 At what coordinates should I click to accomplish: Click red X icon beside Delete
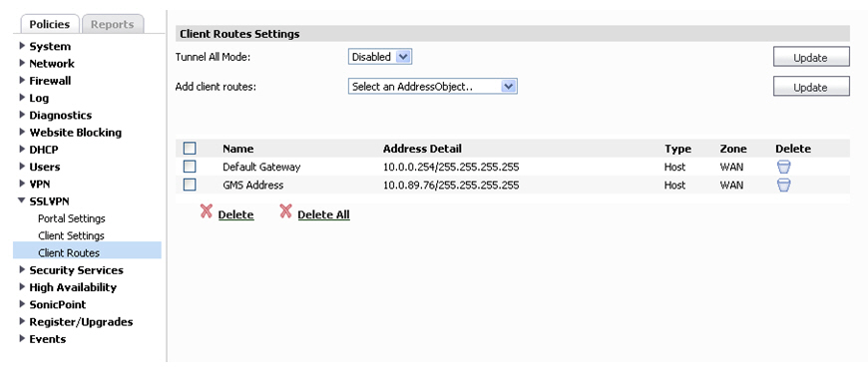206,211
